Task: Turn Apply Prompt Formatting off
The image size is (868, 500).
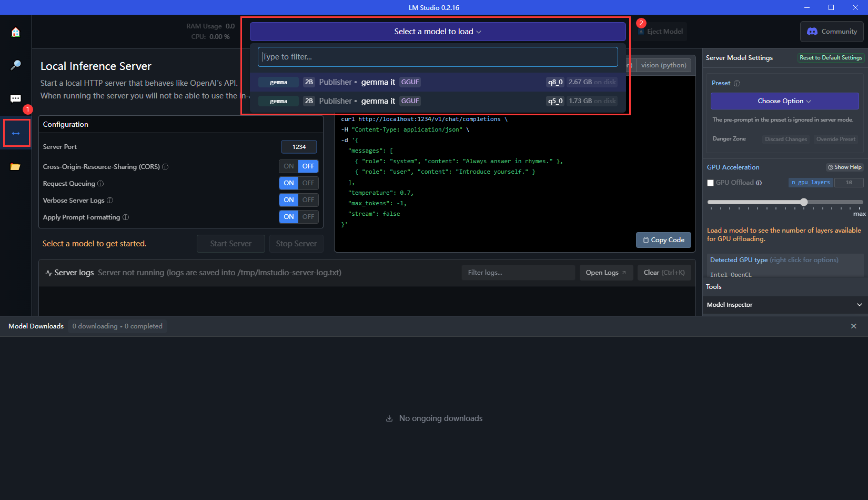Action: (x=308, y=217)
